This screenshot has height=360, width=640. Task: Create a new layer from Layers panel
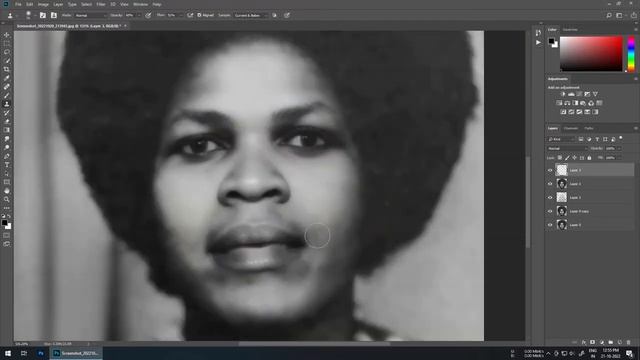[x=620, y=342]
